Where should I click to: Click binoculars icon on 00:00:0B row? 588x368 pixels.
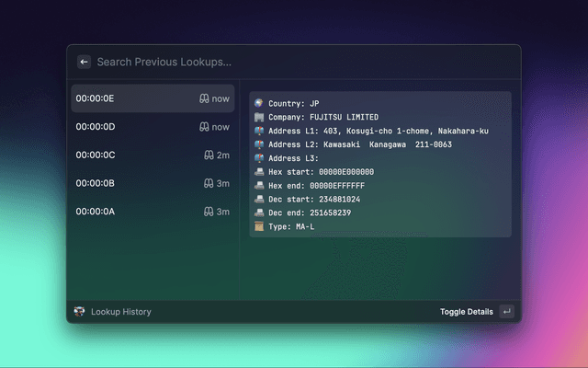point(209,183)
